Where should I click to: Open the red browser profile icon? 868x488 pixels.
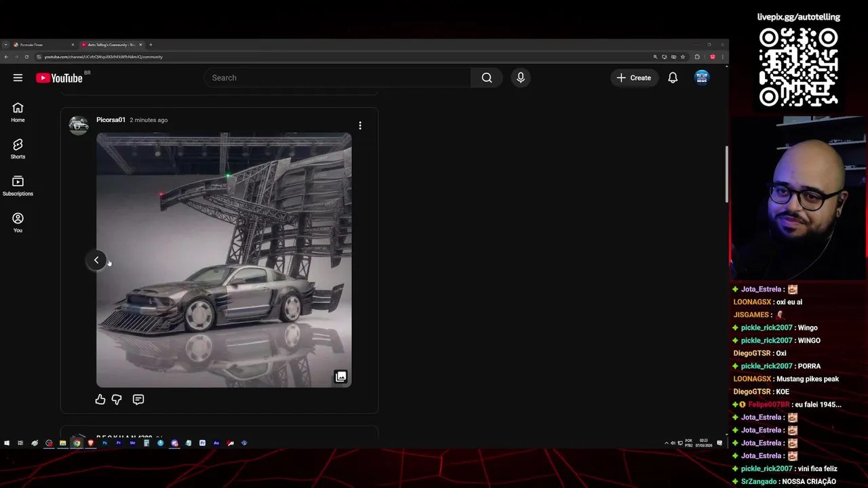[x=712, y=57]
